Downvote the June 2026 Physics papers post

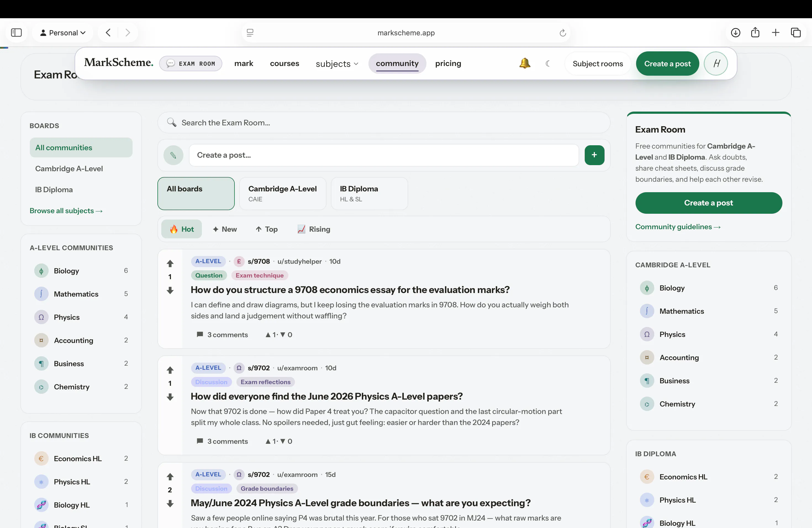(170, 397)
